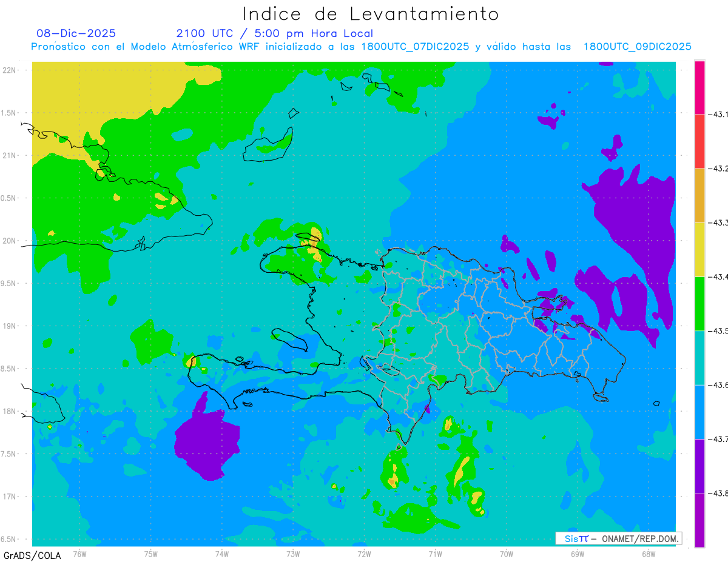Image resolution: width=728 pixels, height=562 pixels.
Task: Click the longitude label "73W"
Action: 293,554
